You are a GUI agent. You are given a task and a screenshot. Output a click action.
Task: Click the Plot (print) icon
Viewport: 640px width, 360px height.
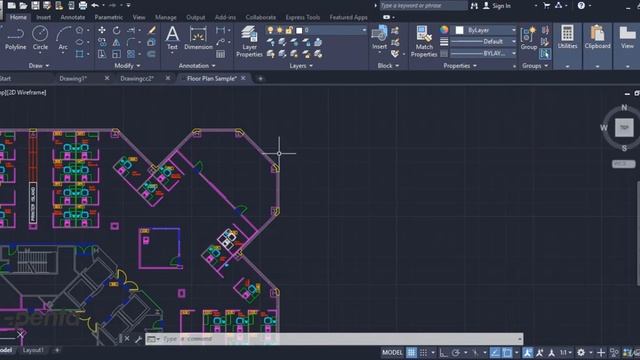(83, 5)
